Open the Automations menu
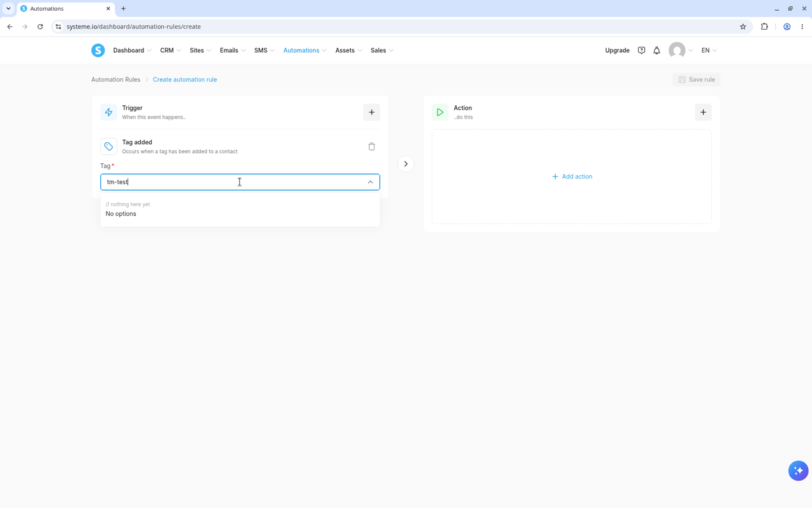This screenshot has height=508, width=812. point(305,50)
